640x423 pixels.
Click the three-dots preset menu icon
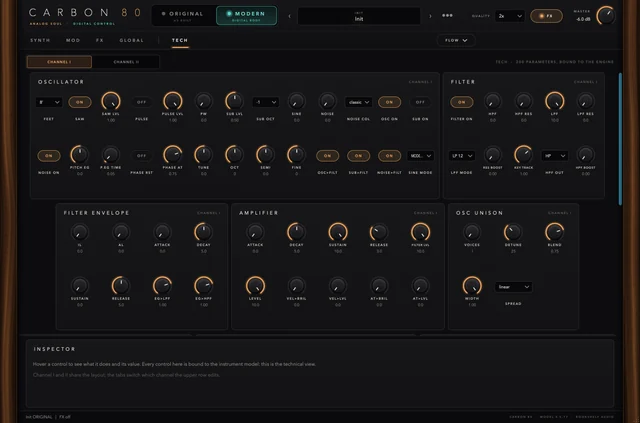click(x=447, y=16)
